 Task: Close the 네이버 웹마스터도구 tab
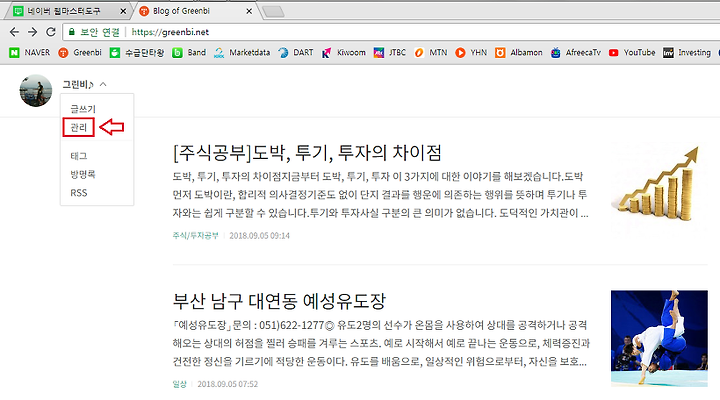(x=123, y=11)
